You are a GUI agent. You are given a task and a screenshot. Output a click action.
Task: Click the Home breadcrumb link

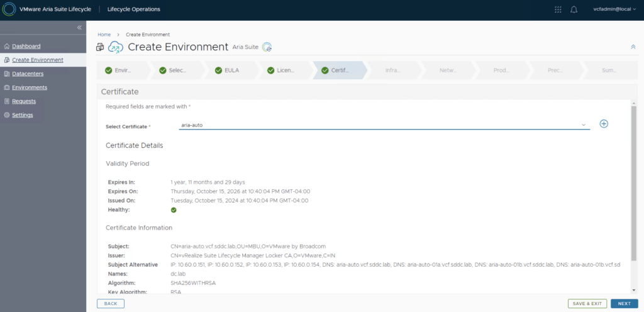(104, 35)
